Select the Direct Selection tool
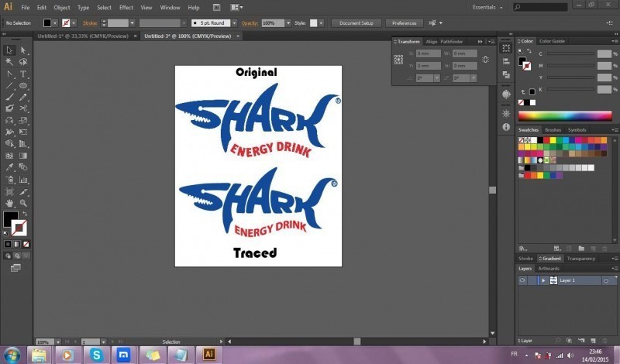Image resolution: width=620 pixels, height=364 pixels. point(23,50)
